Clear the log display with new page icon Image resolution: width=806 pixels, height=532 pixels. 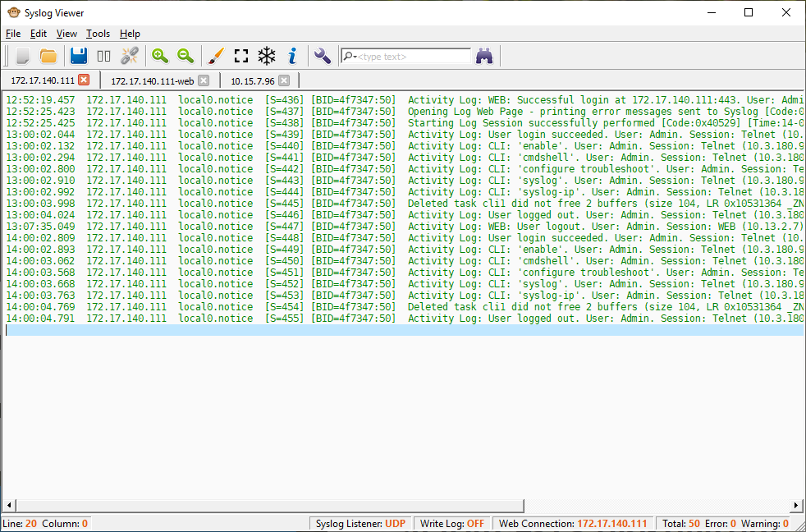click(21, 55)
